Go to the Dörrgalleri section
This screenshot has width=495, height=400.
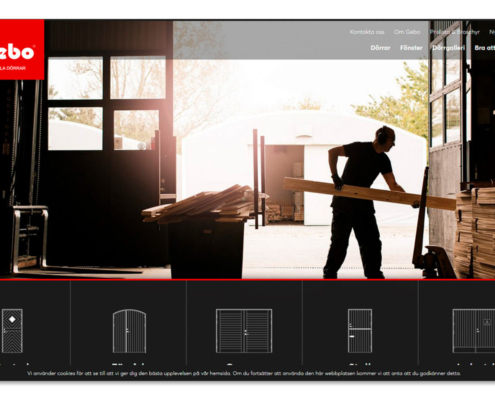coord(449,48)
